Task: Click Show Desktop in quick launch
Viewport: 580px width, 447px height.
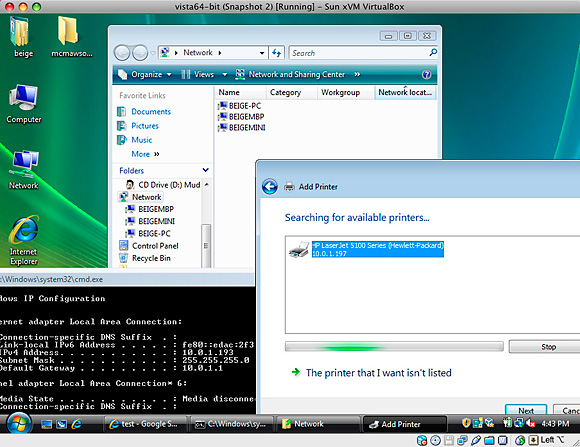Action: (x=47, y=424)
